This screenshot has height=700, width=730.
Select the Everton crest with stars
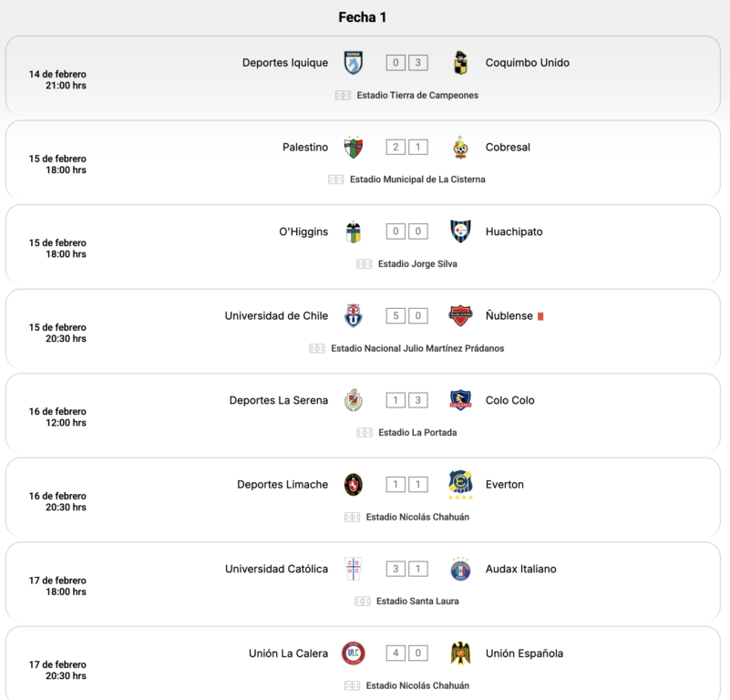click(x=460, y=484)
